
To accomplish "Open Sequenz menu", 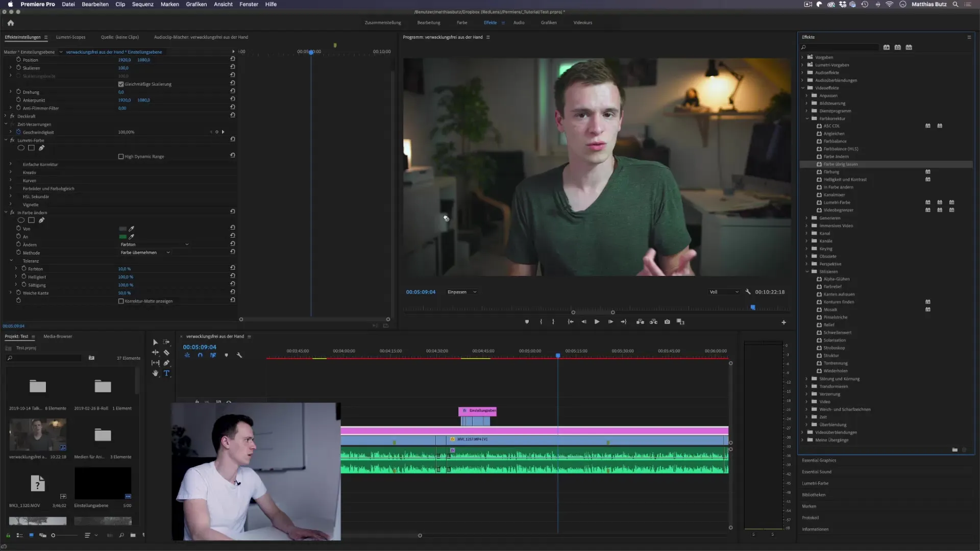I will point(143,4).
